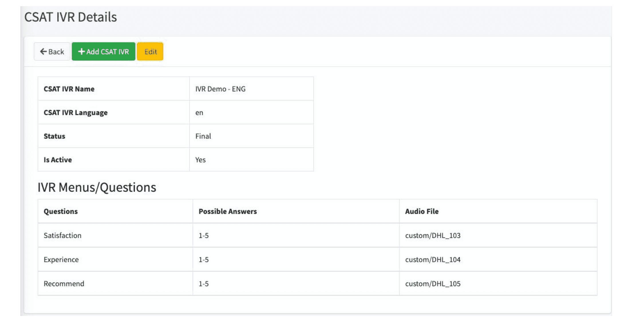Click the plus icon on Add CSAT IVR
Screen dimensions: 644x322
click(x=81, y=52)
